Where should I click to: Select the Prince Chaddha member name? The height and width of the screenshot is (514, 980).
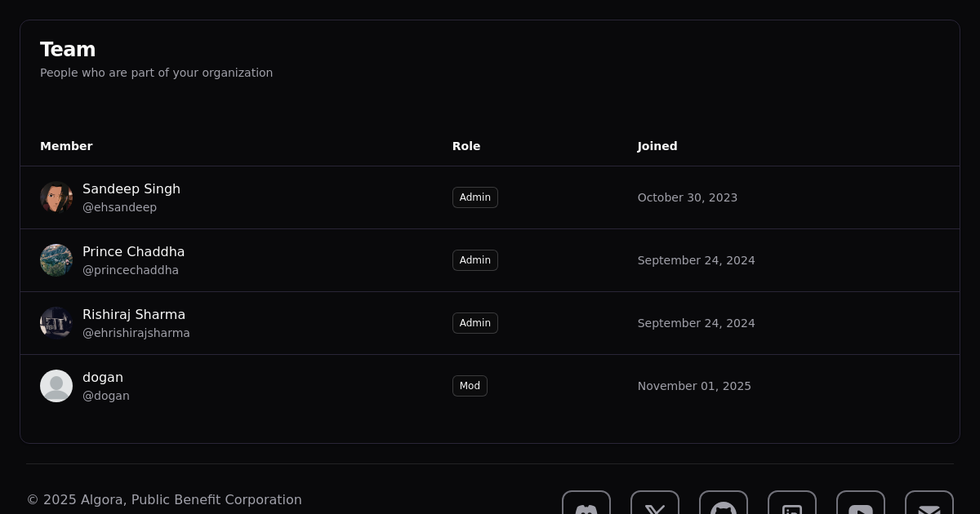(133, 251)
